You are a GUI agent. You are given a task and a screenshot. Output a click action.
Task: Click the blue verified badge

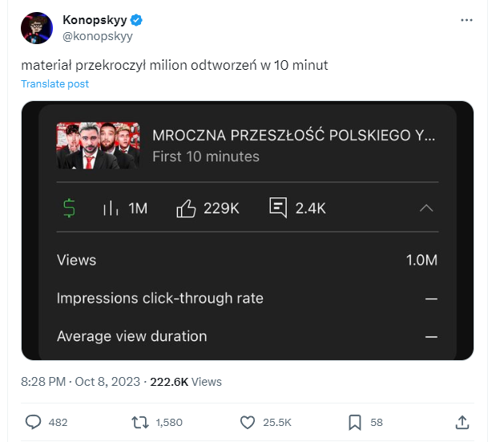[136, 20]
